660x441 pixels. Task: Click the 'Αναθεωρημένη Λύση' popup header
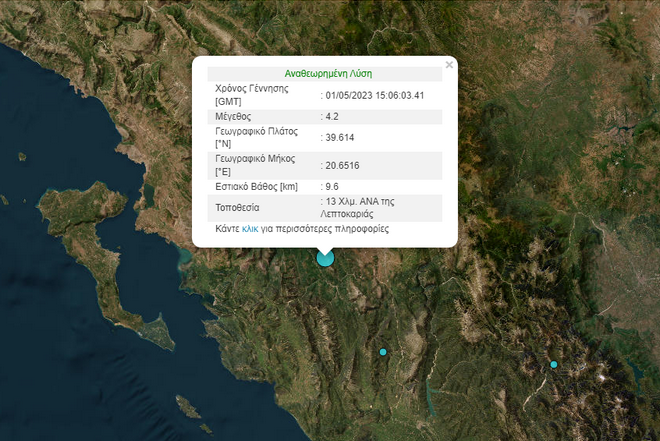(x=328, y=73)
